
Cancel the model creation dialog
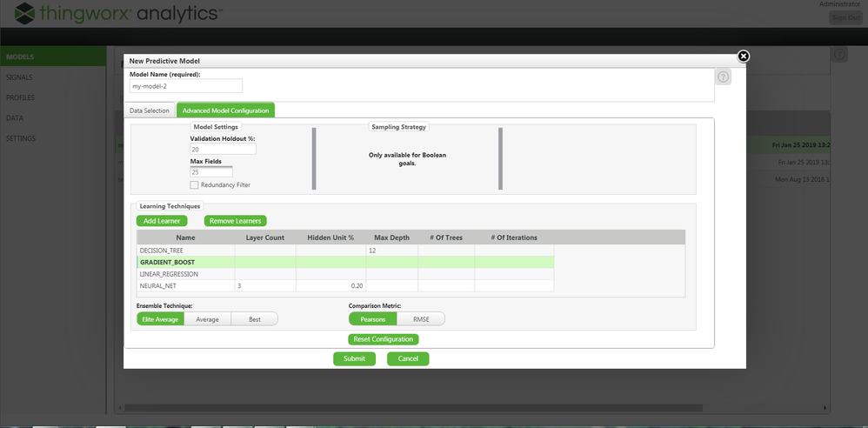tap(408, 358)
